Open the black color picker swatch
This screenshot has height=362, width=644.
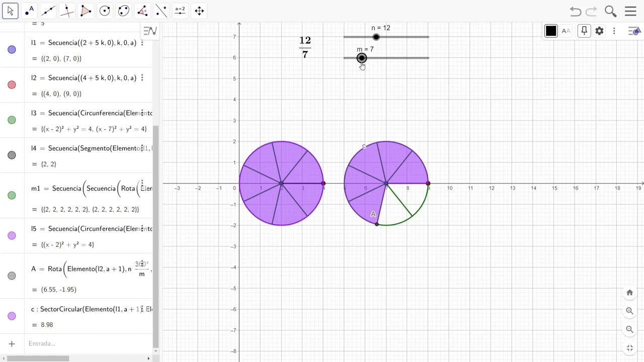click(551, 31)
